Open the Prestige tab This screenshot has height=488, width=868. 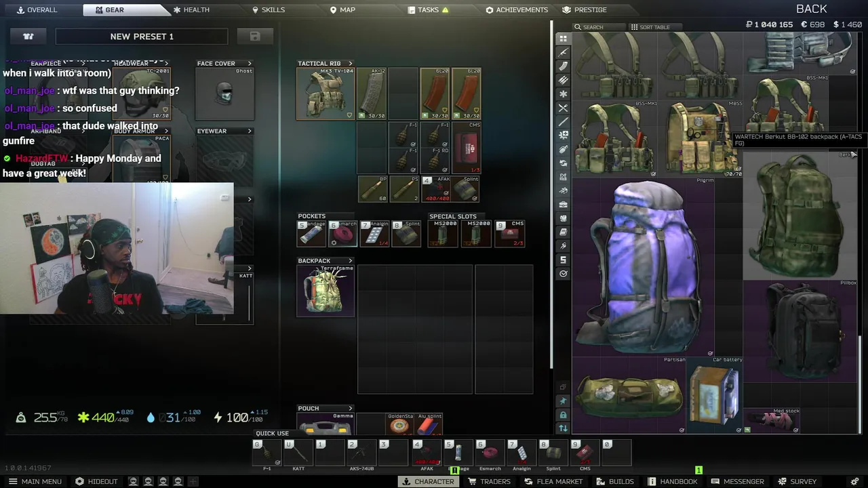coord(585,9)
